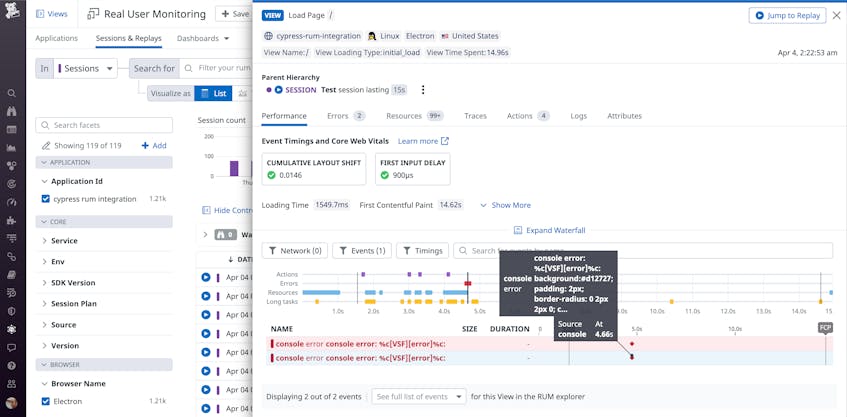Click the Add facet link

154,146
